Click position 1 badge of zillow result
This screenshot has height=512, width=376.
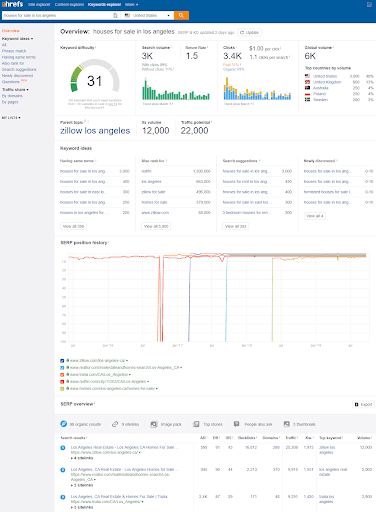tap(63, 448)
